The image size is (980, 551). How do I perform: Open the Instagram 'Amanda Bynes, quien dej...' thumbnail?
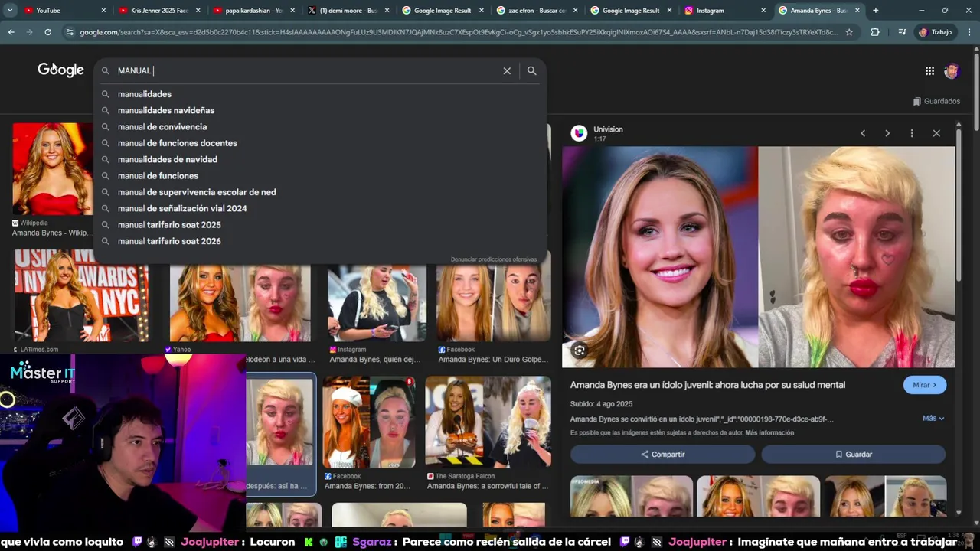tap(376, 303)
